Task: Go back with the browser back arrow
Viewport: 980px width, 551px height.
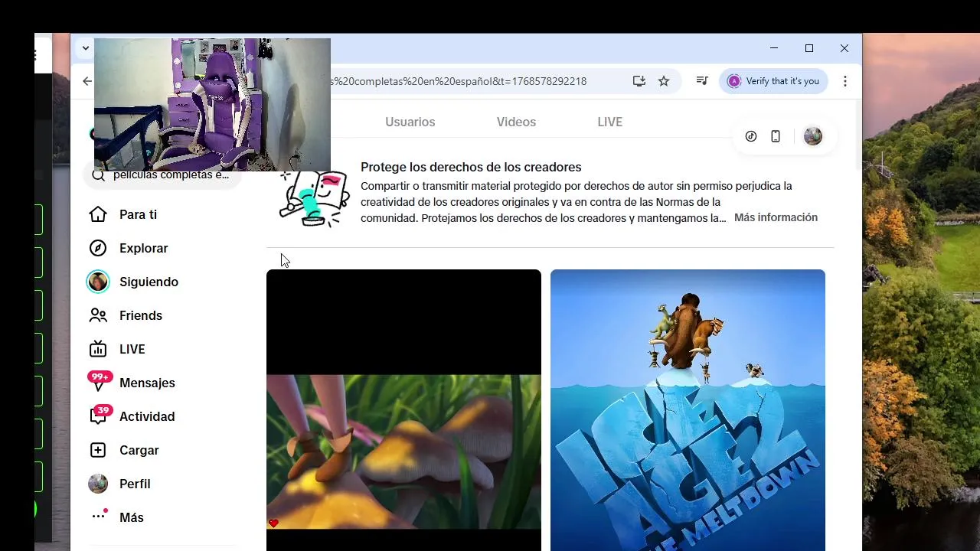Action: point(87,81)
